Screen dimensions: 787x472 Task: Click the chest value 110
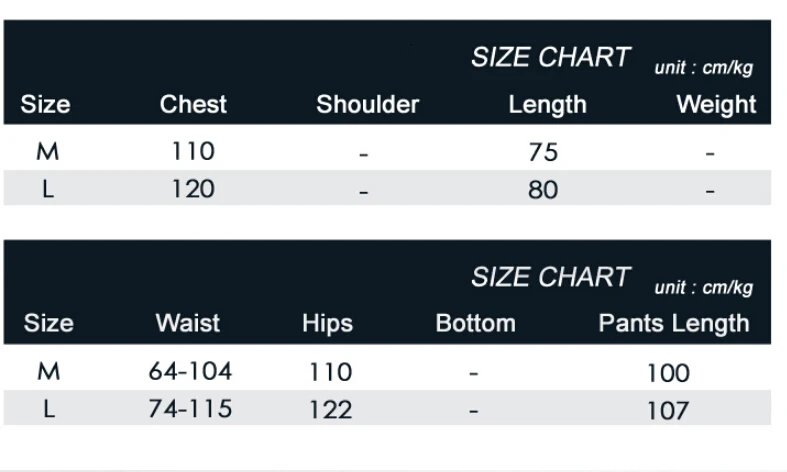click(192, 151)
